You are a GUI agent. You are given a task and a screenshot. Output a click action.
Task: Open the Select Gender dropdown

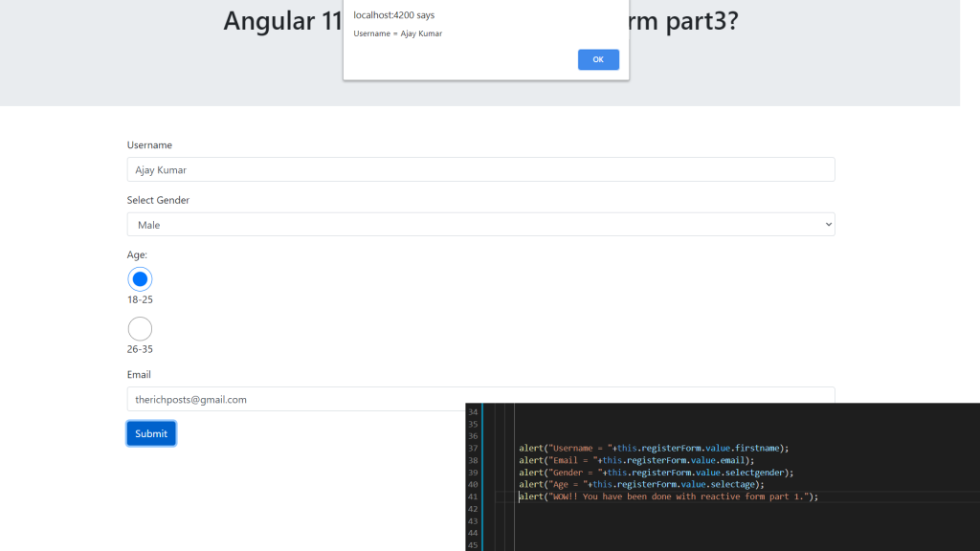tap(479, 224)
